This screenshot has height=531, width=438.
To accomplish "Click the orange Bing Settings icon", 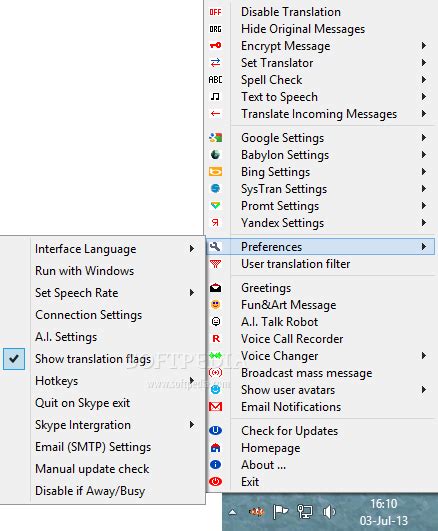I will point(215,172).
